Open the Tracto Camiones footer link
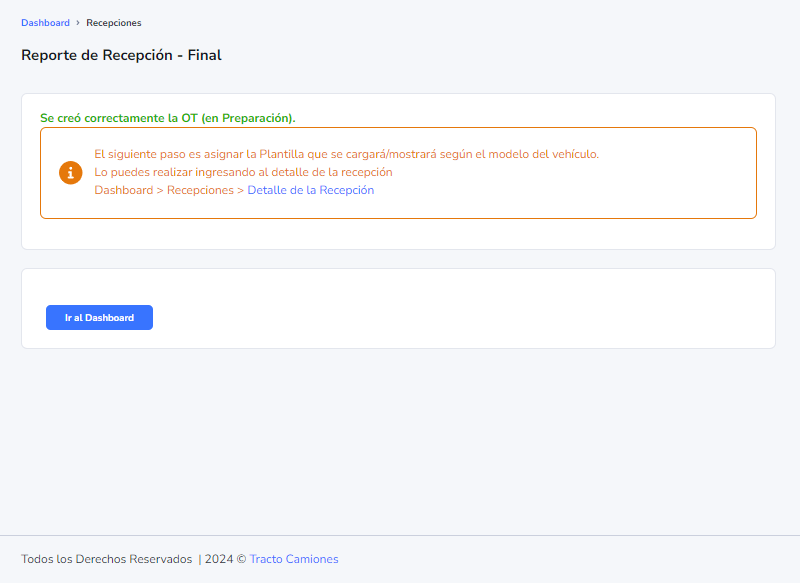Image resolution: width=800 pixels, height=583 pixels. pyautogui.click(x=294, y=559)
